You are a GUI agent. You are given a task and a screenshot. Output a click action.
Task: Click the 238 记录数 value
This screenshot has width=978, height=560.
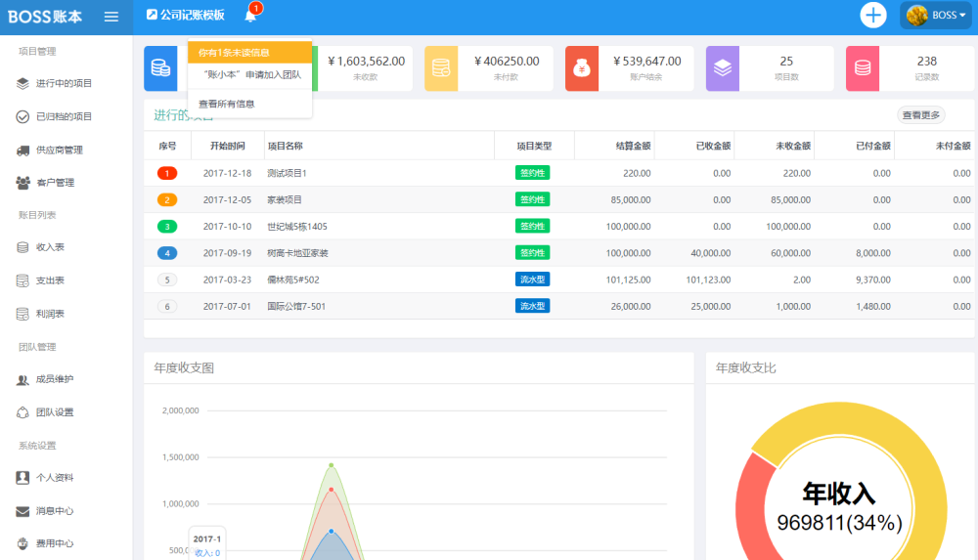coord(927,62)
